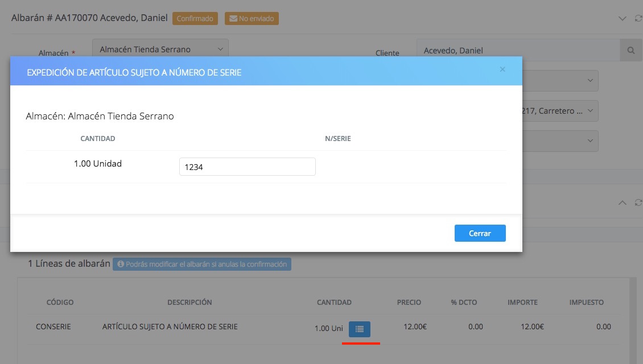Image resolution: width=643 pixels, height=364 pixels.
Task: Click the Cliente field Acevedo, Daniel
Action: point(518,51)
